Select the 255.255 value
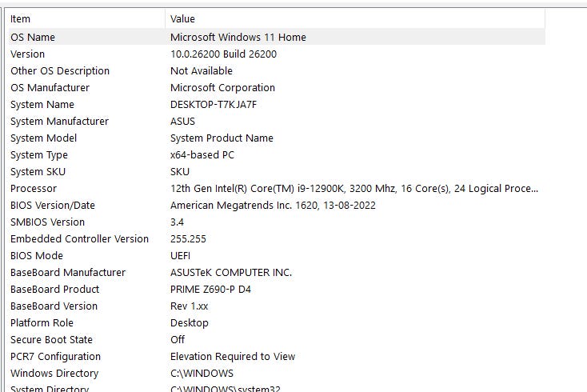 click(188, 239)
